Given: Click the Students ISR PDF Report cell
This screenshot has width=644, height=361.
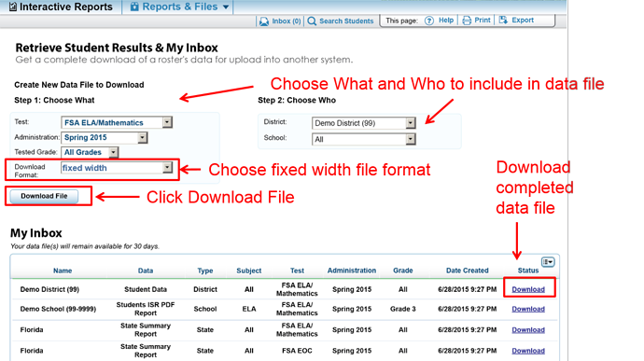Looking at the screenshot, I should click(146, 309).
